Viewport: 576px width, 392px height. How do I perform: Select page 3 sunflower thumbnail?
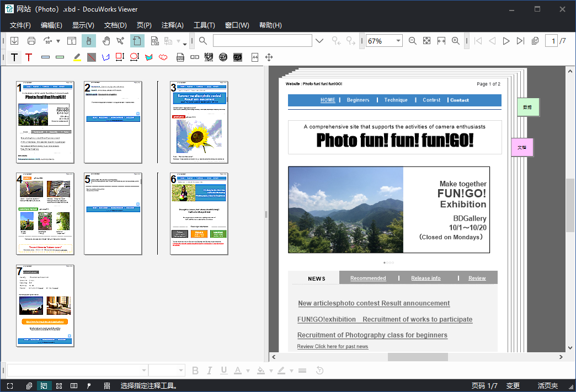click(199, 122)
